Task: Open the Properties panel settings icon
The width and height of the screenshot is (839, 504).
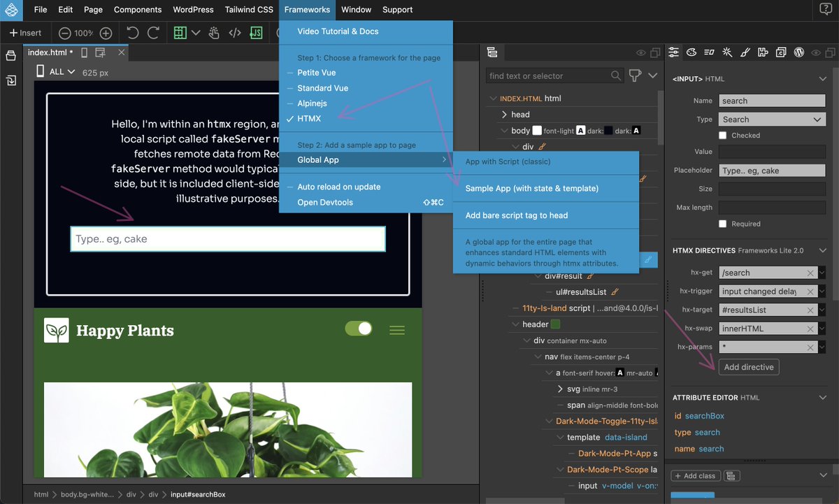Action: (673, 52)
